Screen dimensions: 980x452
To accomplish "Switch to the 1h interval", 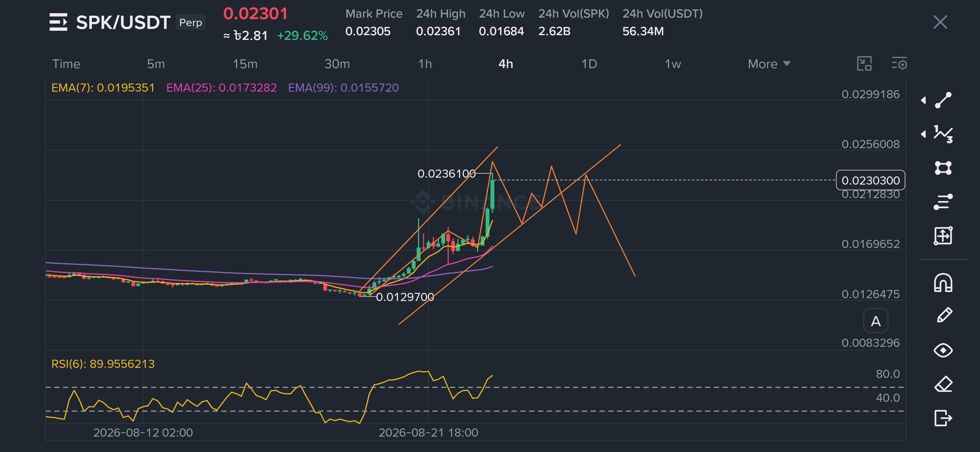I will pyautogui.click(x=425, y=64).
